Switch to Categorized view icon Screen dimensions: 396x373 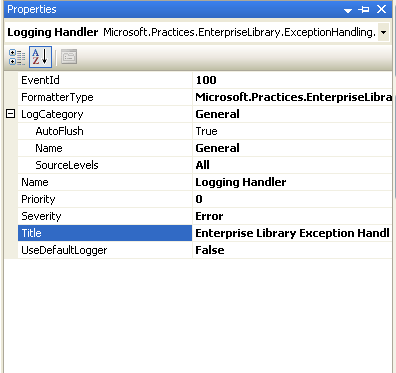click(17, 57)
